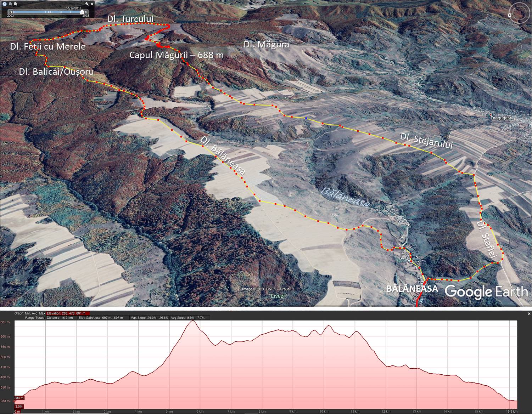Zoom out the time slider range
This screenshot has height=414, width=532.
pyautogui.click(x=11, y=4)
